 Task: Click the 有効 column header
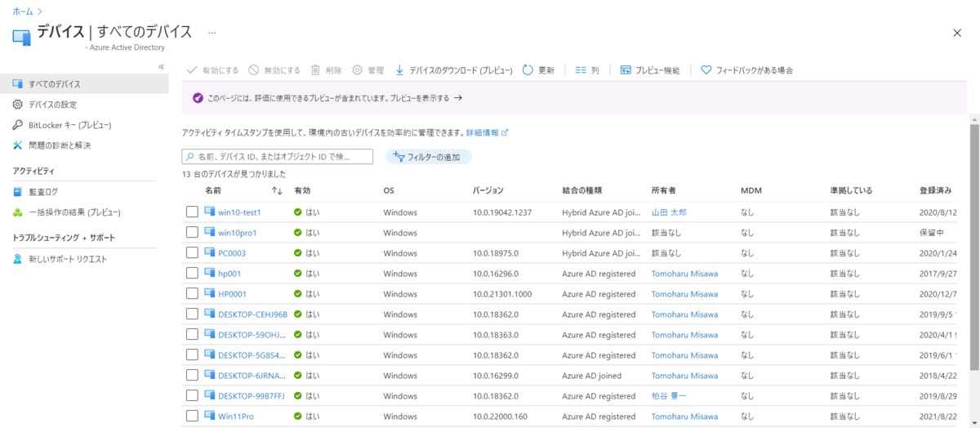tap(302, 190)
